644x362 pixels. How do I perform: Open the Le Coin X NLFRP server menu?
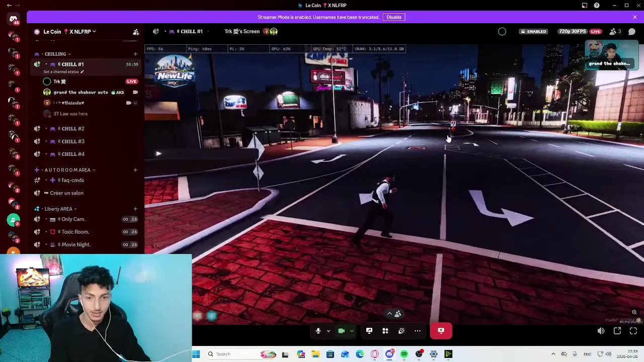pos(69,32)
